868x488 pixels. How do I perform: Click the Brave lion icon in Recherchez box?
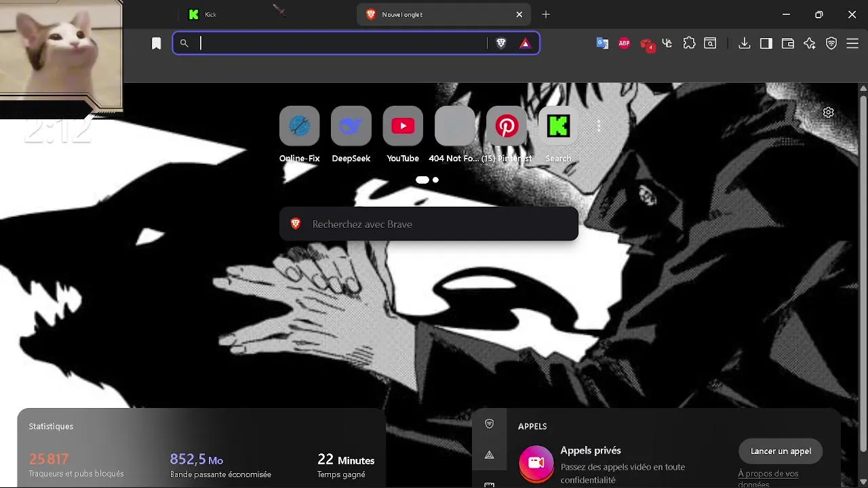click(x=296, y=224)
